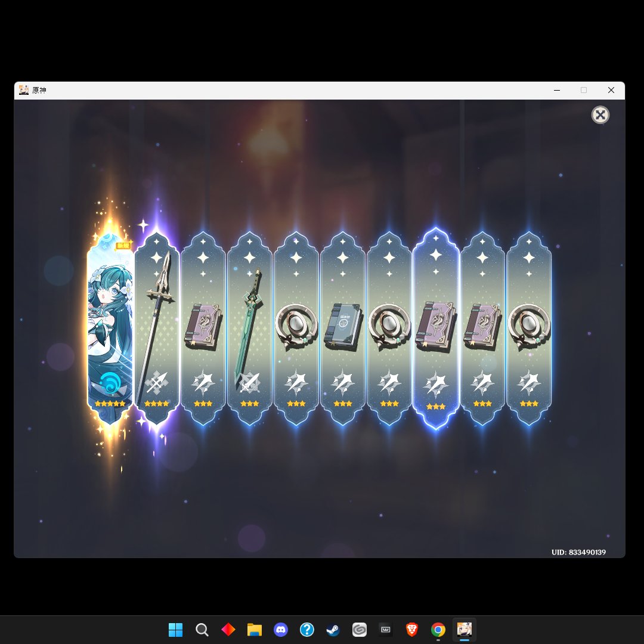Close the wish results with the round X
This screenshot has width=644, height=644.
tap(600, 115)
